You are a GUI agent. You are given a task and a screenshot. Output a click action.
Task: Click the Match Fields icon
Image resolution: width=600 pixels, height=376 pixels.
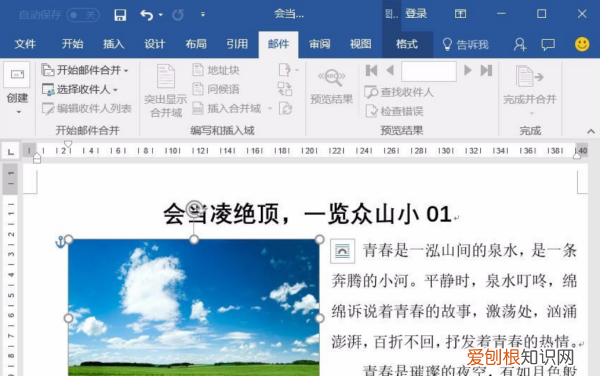(x=285, y=89)
